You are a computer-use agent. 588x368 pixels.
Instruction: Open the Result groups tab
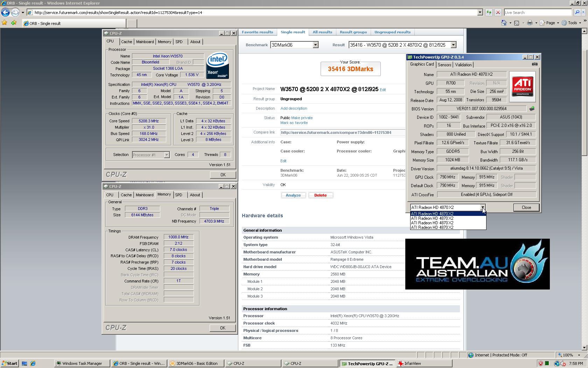(x=353, y=32)
